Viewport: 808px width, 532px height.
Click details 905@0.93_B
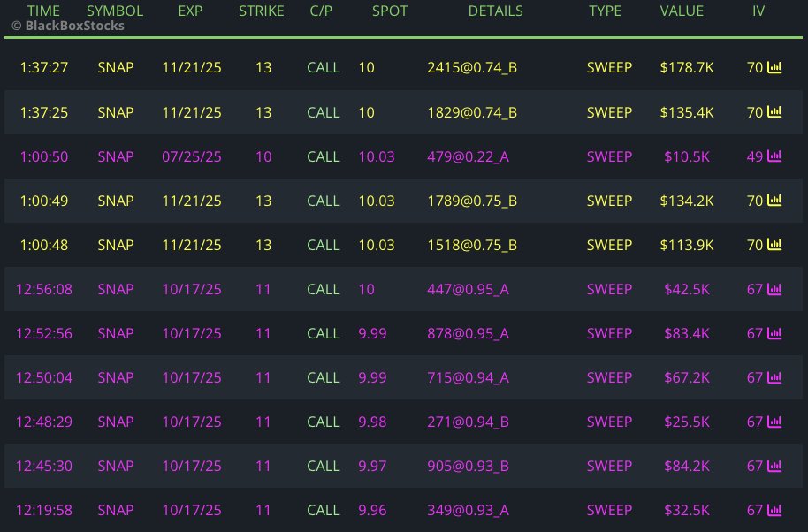(468, 466)
